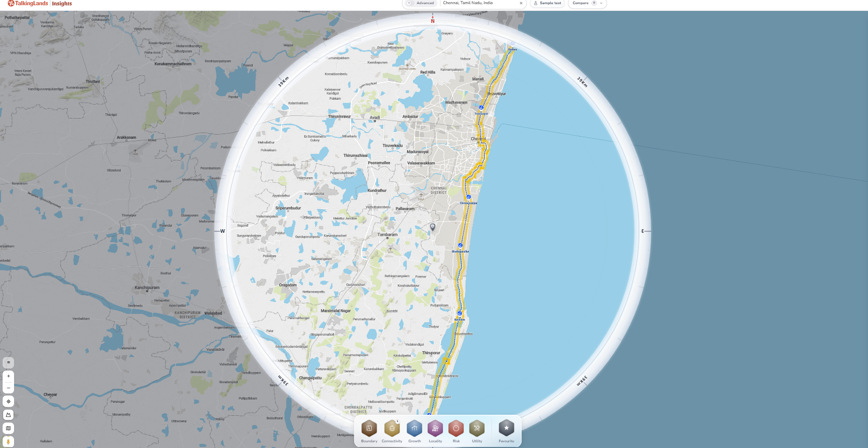Click the Oragadam map label
Viewport: 868px width, 448px height.
coord(288,285)
